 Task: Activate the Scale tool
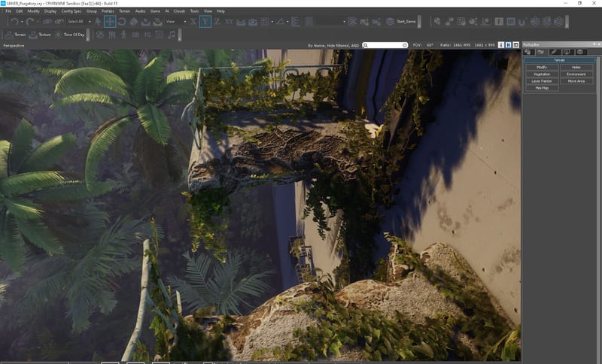134,22
